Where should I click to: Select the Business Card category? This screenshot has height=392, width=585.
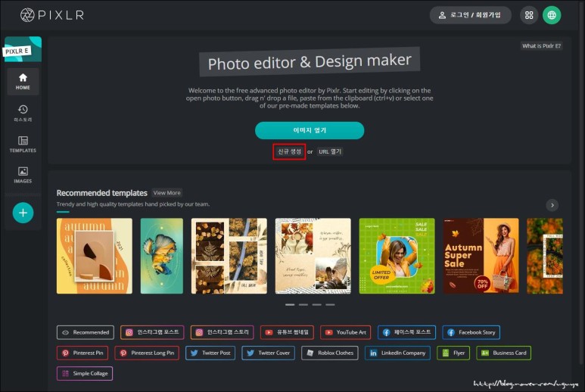pos(504,353)
